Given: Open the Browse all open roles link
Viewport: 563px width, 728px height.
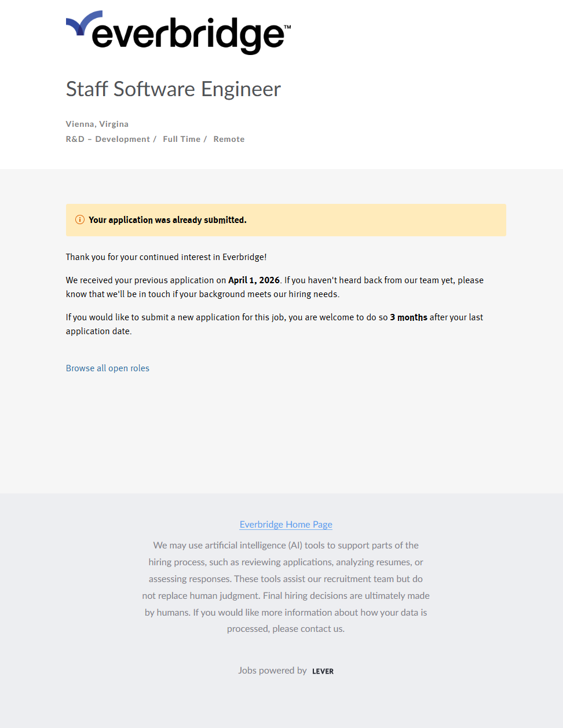Looking at the screenshot, I should [x=108, y=368].
